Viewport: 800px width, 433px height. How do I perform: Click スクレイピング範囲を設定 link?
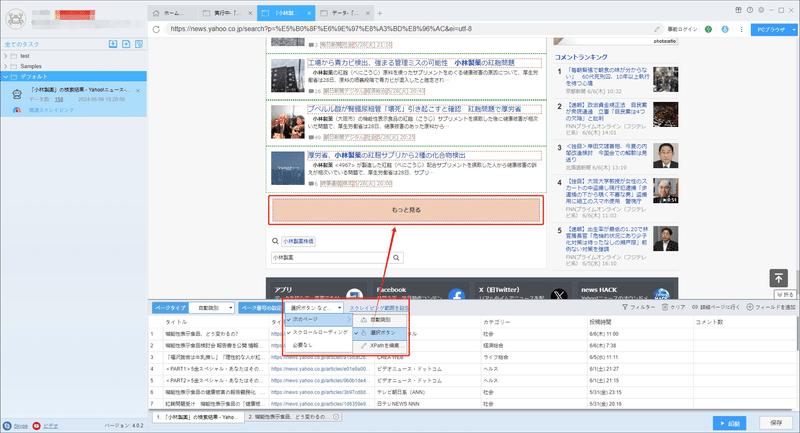click(x=379, y=308)
